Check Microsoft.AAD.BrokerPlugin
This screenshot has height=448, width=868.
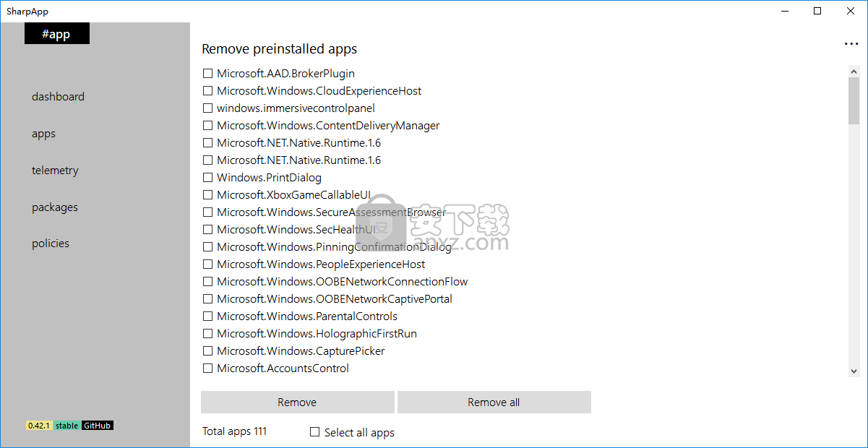tap(208, 74)
